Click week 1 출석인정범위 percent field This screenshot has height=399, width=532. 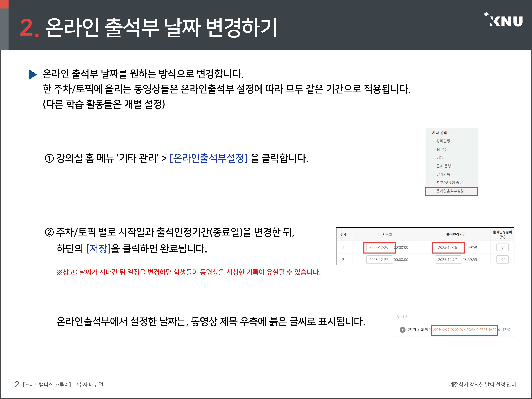[x=503, y=248]
